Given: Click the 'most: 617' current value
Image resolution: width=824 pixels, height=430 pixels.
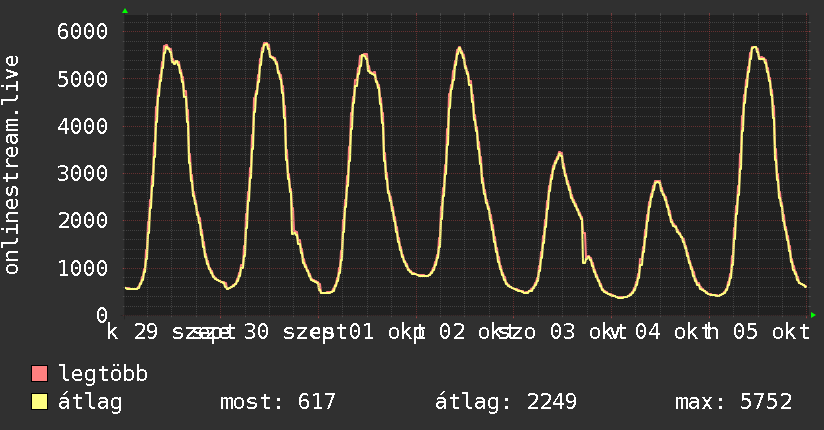Looking at the screenshot, I should click(277, 402).
